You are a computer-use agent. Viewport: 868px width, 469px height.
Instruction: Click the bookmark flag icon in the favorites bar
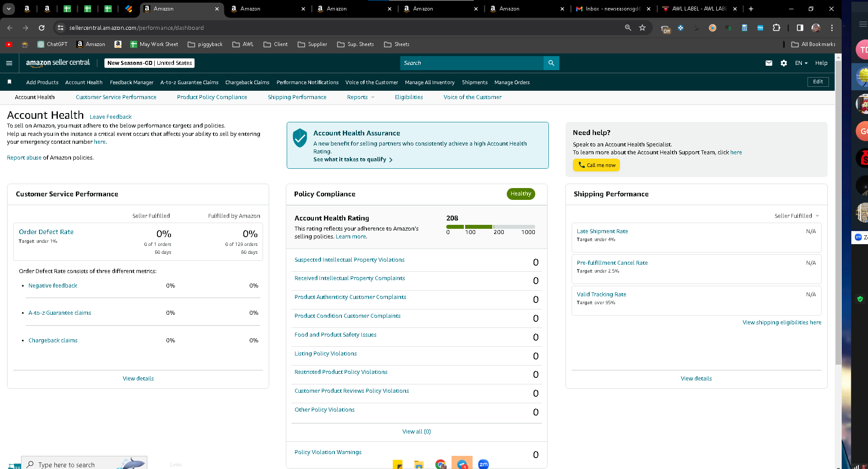[x=9, y=82]
